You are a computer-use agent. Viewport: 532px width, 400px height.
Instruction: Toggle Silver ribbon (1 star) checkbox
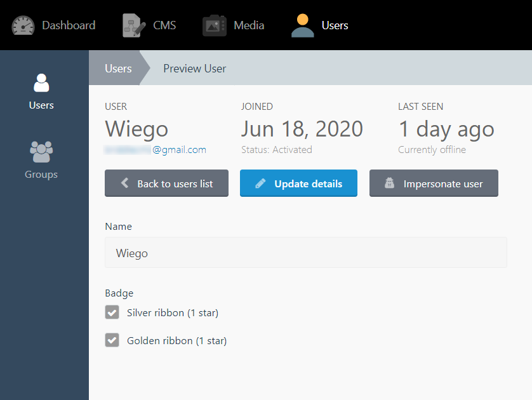coord(112,312)
